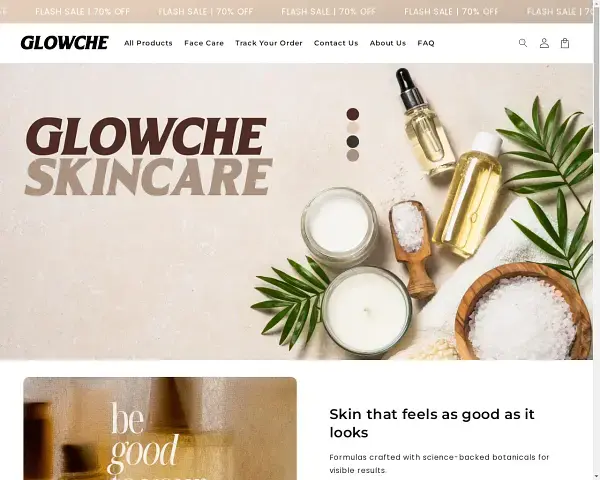Open the shopping bag cart icon
The height and width of the screenshot is (480, 600).
coord(565,43)
